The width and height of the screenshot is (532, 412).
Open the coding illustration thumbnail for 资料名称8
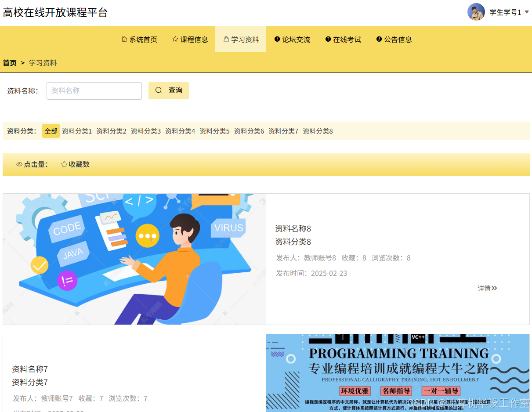click(x=134, y=259)
